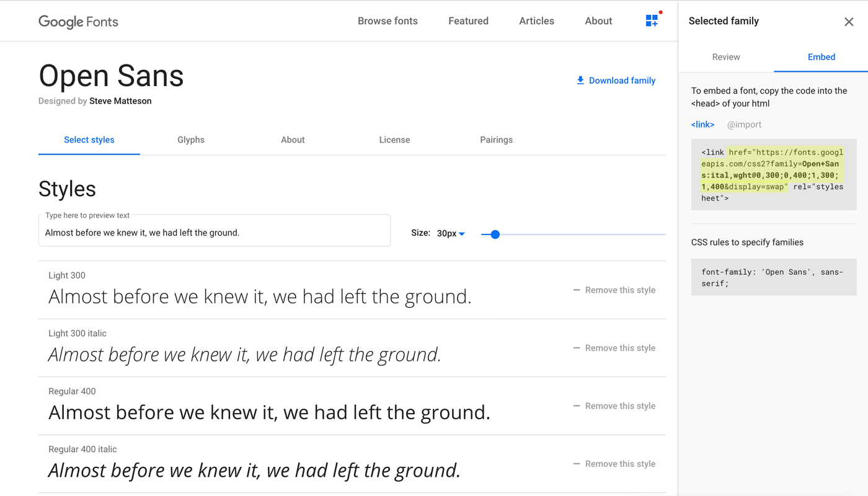Click the Light 300 italic preview sentence
The image size is (868, 496).
coord(245,355)
